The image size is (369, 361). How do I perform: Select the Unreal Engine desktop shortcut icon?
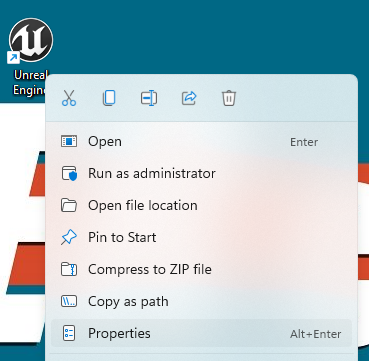click(x=31, y=40)
